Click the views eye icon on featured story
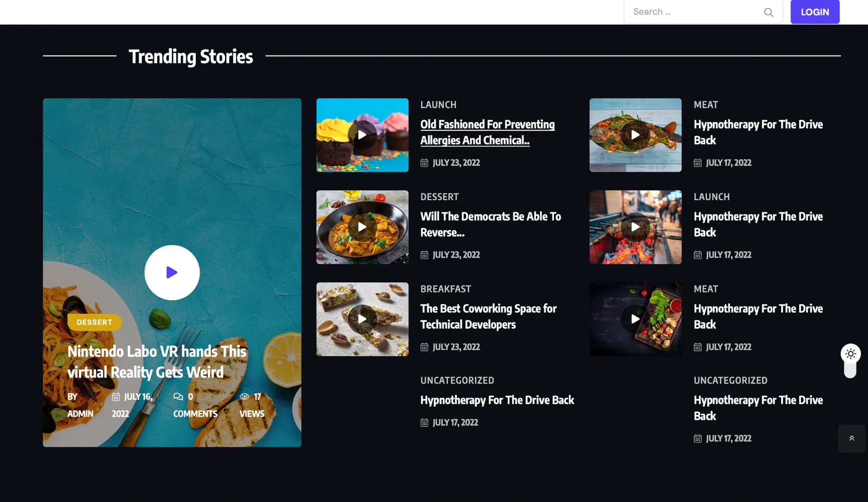Screen dimensions: 868x502 (245, 397)
